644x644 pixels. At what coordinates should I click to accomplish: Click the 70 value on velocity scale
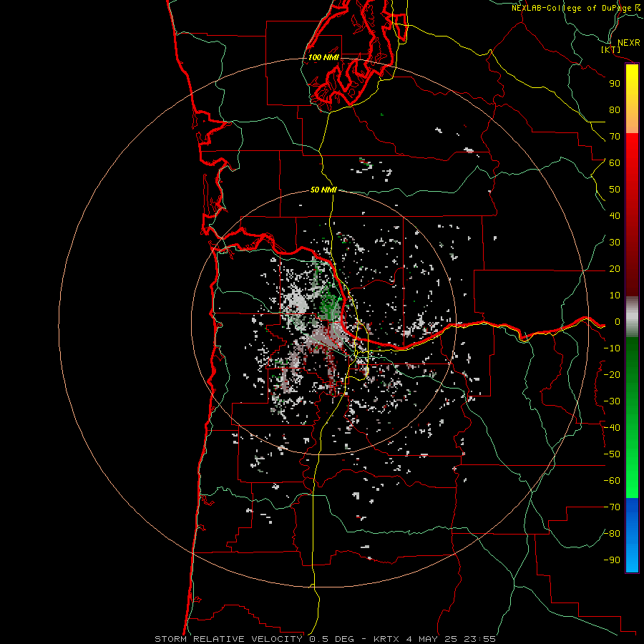click(x=615, y=137)
